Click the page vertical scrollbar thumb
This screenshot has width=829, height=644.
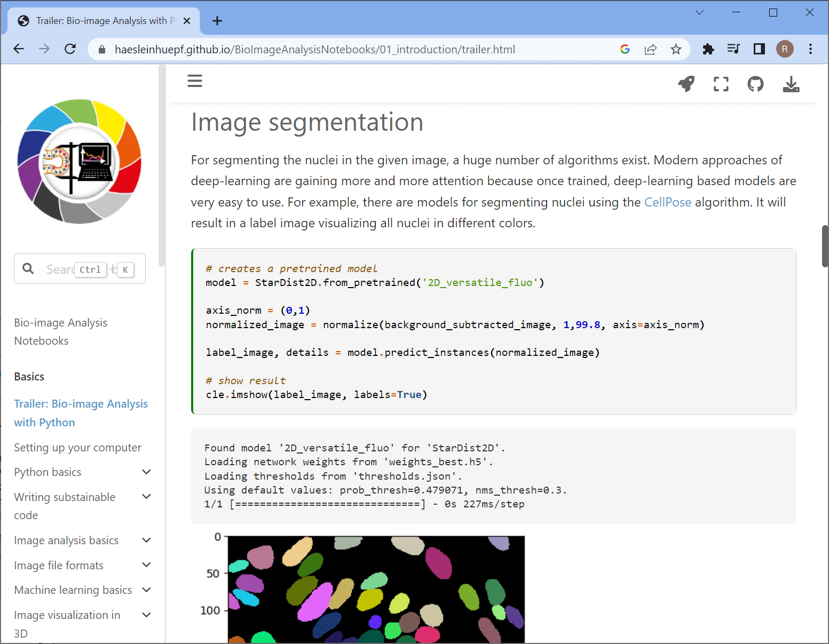pos(825,246)
